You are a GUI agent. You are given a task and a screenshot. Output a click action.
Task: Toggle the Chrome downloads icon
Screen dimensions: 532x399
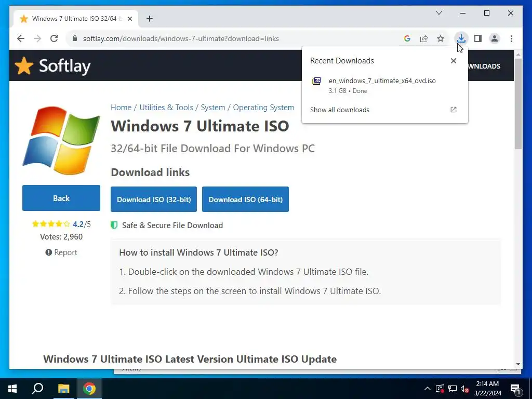point(461,38)
